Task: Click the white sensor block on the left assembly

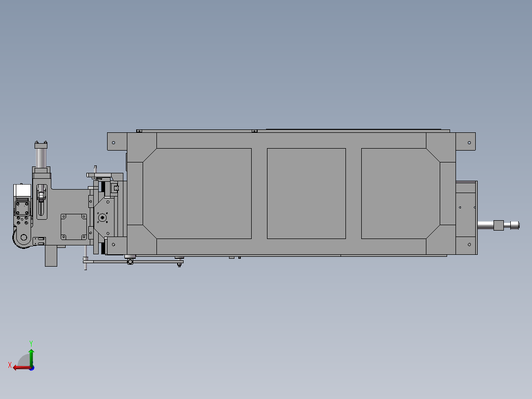Action: click(x=22, y=191)
